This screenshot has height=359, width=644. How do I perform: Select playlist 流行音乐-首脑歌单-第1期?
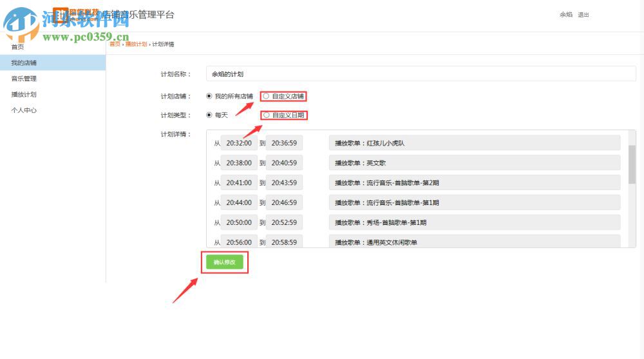[x=475, y=203]
